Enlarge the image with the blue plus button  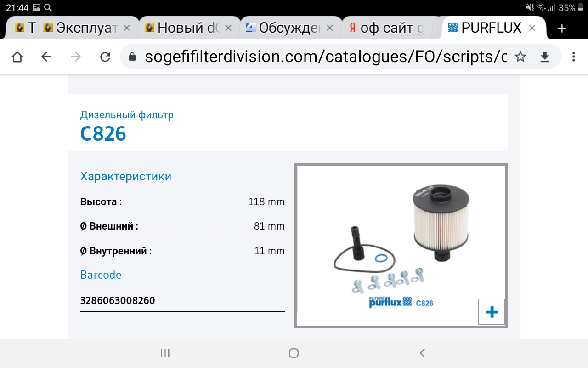[x=492, y=312]
